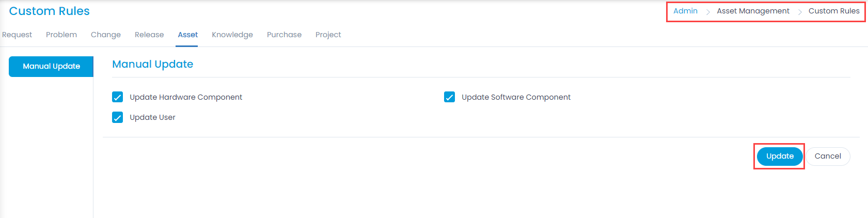
Task: Toggle the Update Software Component checkbox
Action: tap(450, 97)
